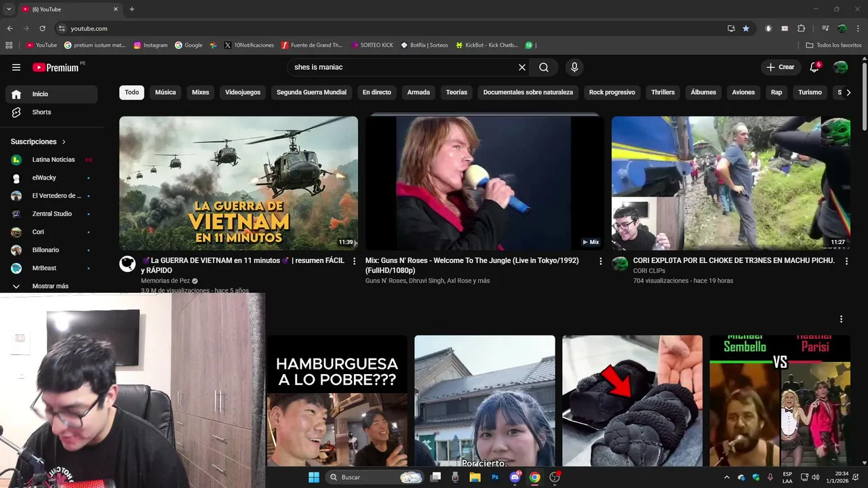Screen dimensions: 868x488
Task: Open options for Cori Machu Picchu video
Action: (x=846, y=261)
